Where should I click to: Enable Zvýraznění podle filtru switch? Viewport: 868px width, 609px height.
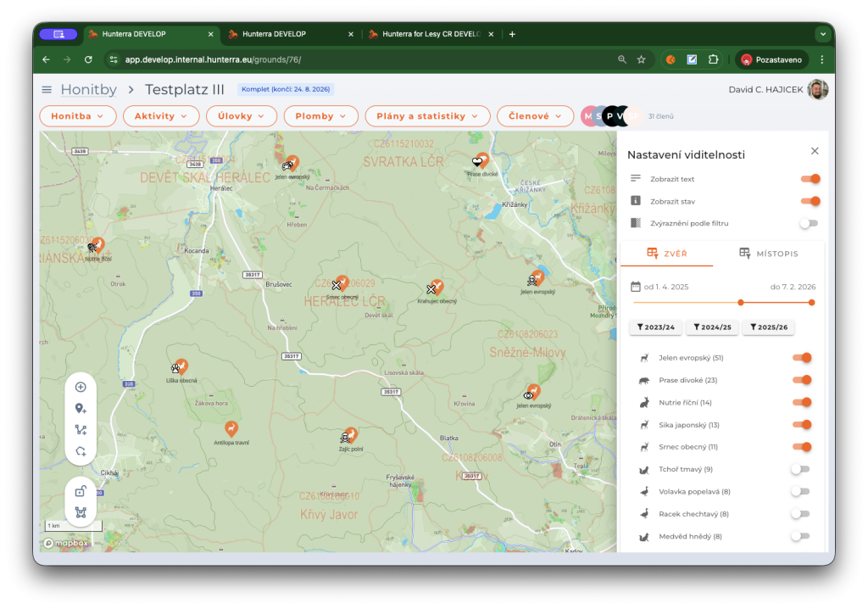(809, 223)
